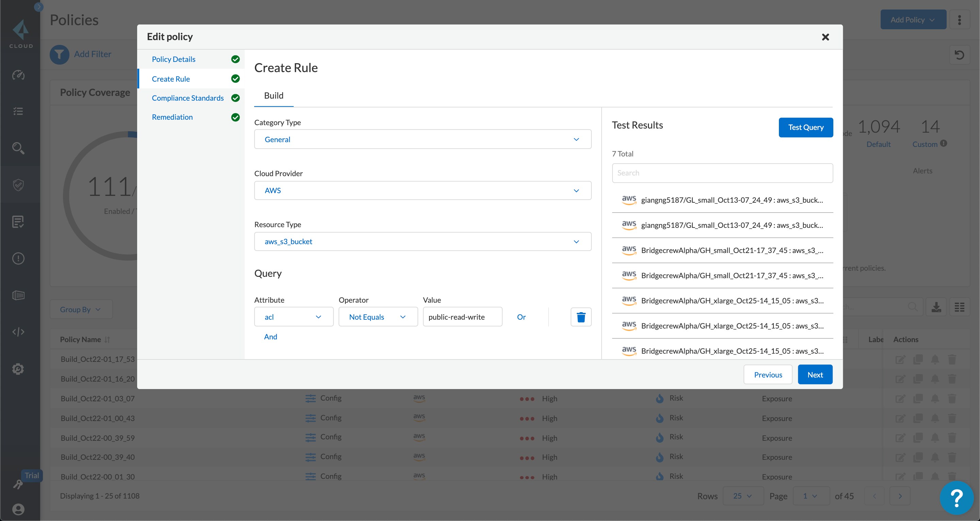Click the Test Query button
The height and width of the screenshot is (521, 980).
pyautogui.click(x=805, y=127)
